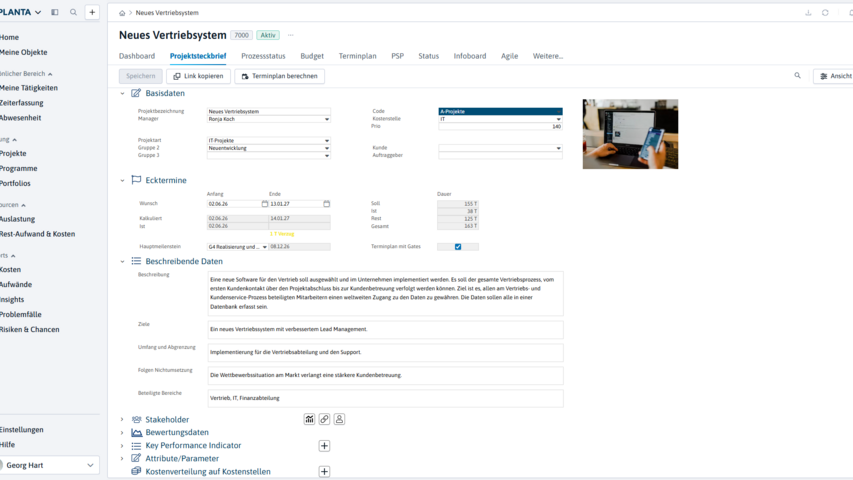Image resolution: width=853 pixels, height=480 pixels.
Task: Click the Attribute/Parameter edit icon
Action: click(136, 458)
